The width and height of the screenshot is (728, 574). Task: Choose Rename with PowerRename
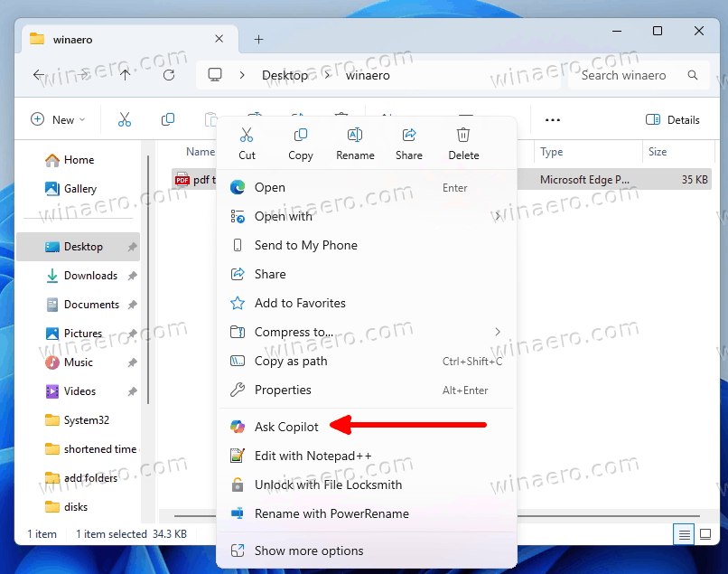coord(367,513)
